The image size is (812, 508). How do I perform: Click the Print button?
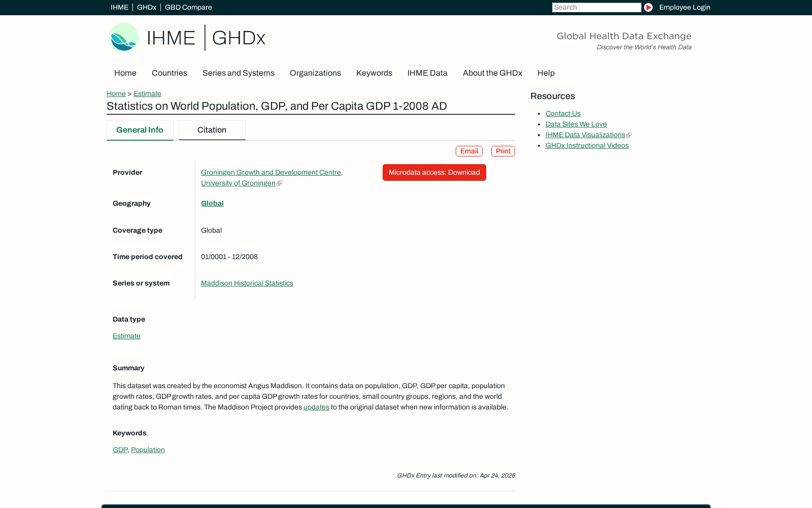503,151
